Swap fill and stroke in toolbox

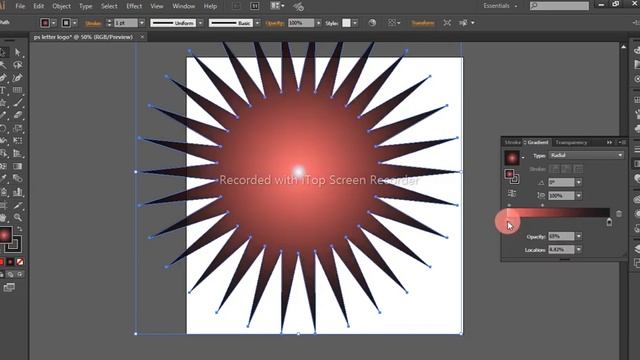(x=19, y=229)
